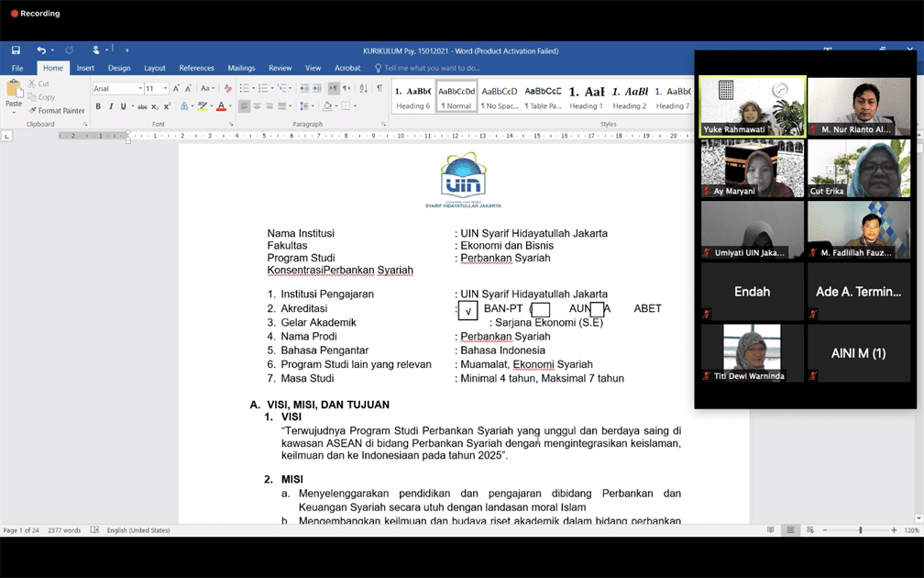Click the Tell me what you want field
Image resolution: width=924 pixels, height=578 pixels.
431,68
